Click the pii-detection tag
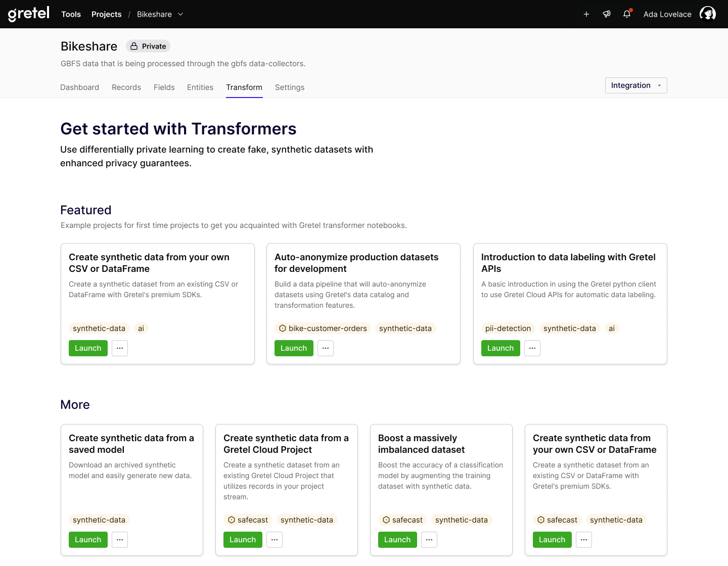728x566 pixels. [508, 328]
